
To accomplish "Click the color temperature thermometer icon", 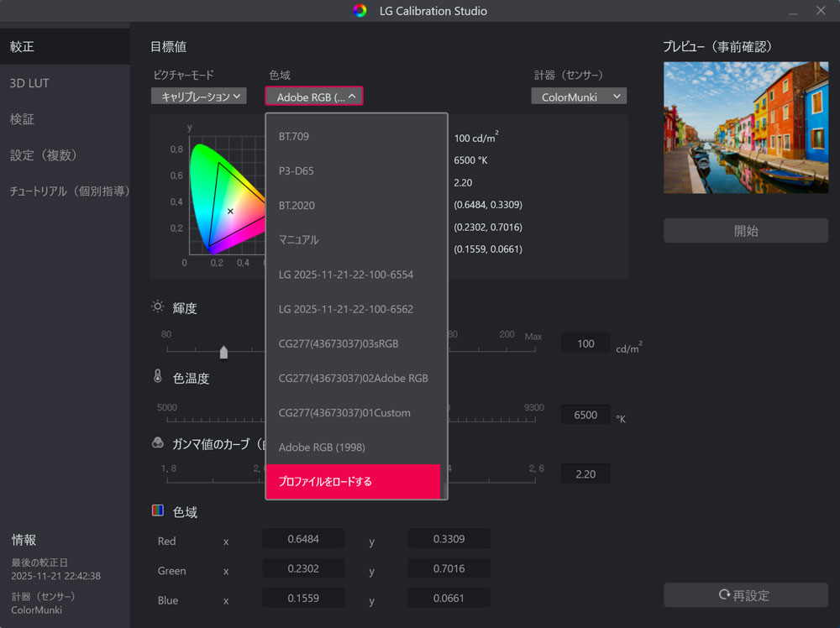I will coord(157,376).
